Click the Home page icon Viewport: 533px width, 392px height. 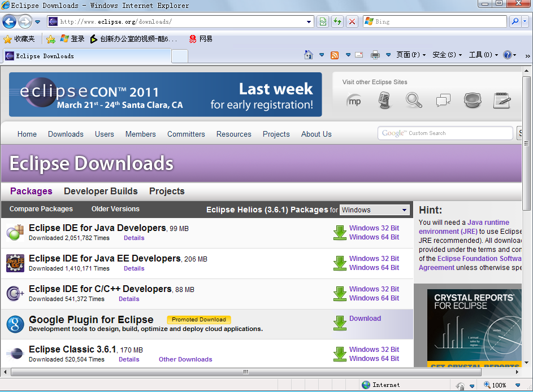[x=308, y=55]
